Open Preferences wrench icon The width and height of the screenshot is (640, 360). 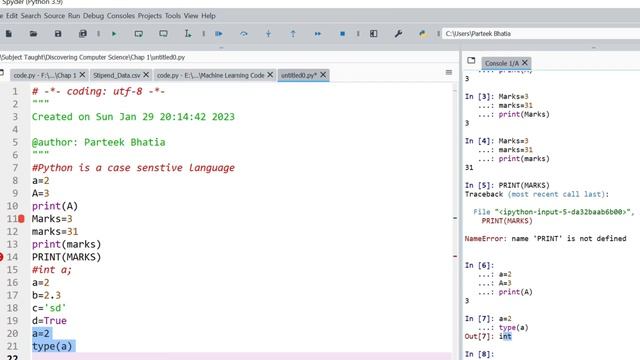398,34
